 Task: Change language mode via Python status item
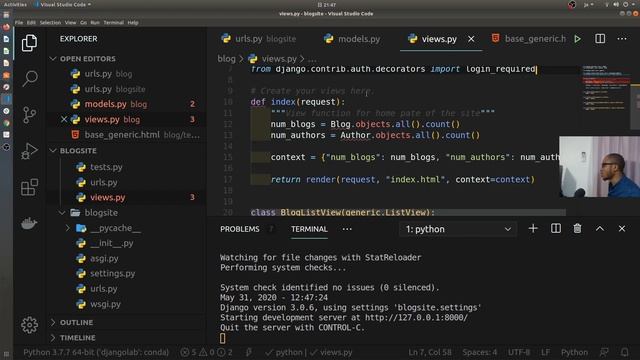point(574,352)
